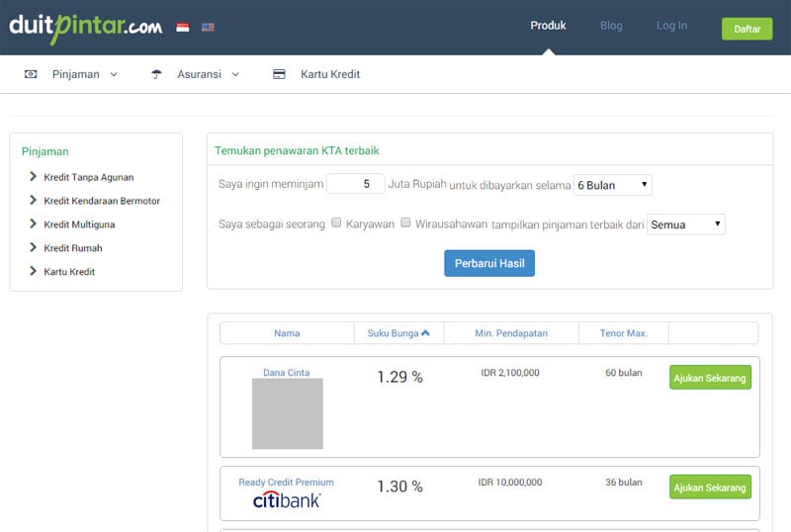Click Ajukan Sekarang for Dana Cinta

click(710, 378)
